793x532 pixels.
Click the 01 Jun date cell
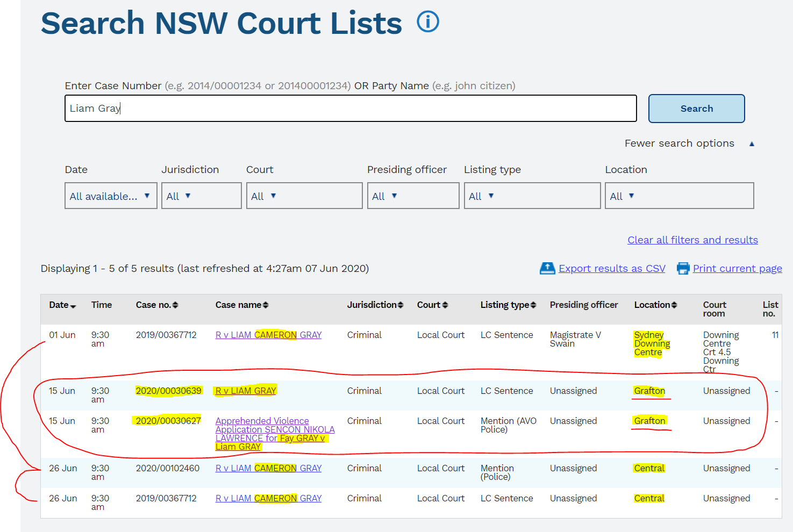[62, 335]
